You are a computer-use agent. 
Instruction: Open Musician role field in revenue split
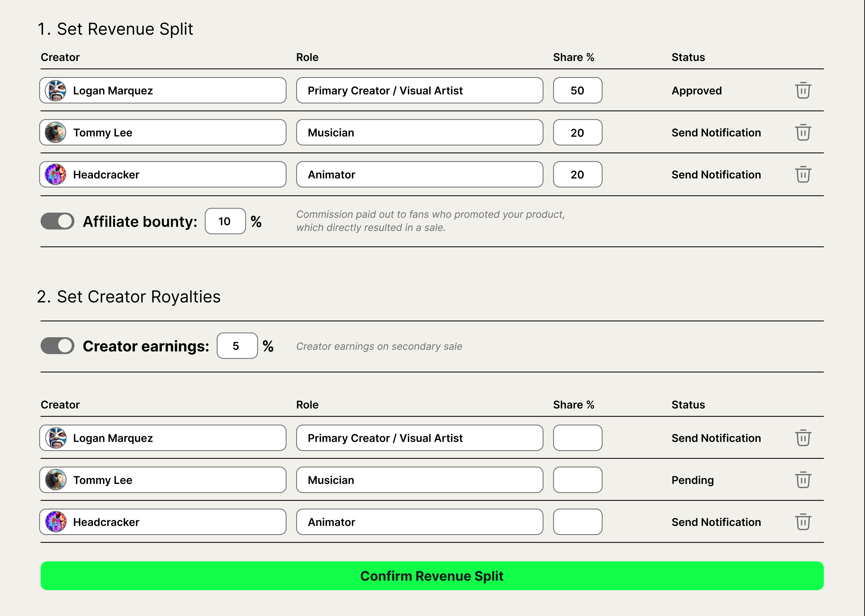pos(419,132)
